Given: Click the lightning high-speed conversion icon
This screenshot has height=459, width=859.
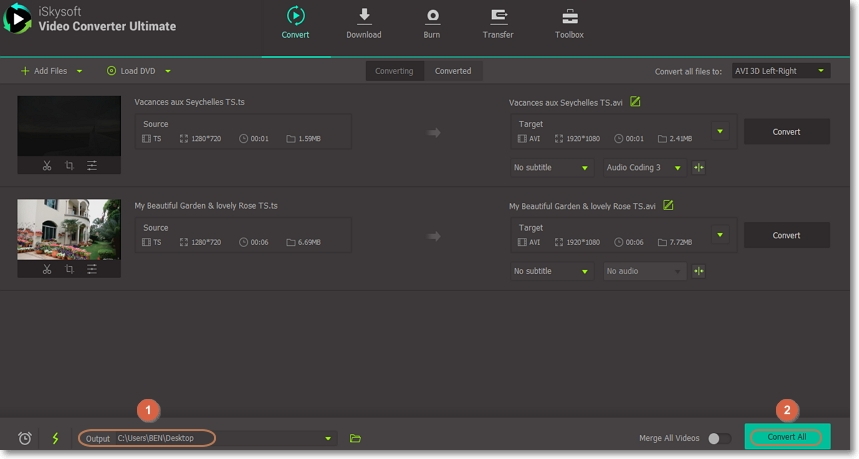Looking at the screenshot, I should tap(55, 438).
